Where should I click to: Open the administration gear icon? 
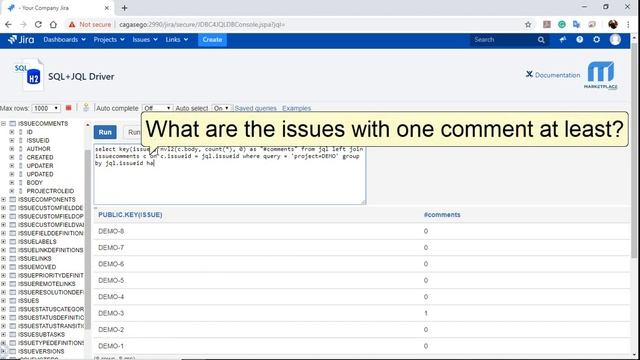[x=597, y=40]
